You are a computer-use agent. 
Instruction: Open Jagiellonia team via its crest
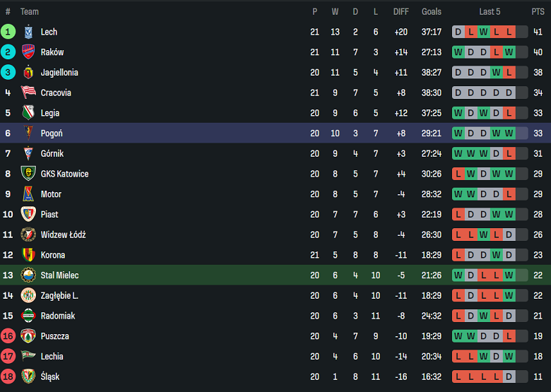click(x=28, y=72)
